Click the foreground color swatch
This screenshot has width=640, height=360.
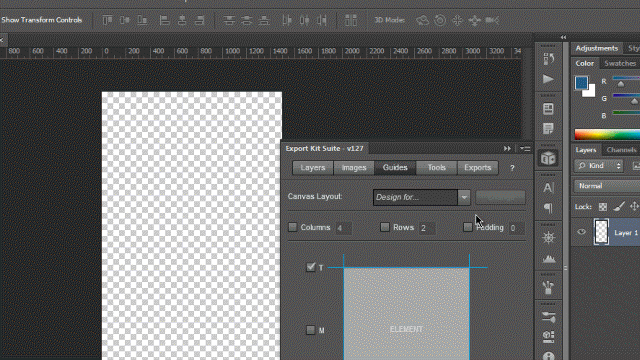click(581, 83)
